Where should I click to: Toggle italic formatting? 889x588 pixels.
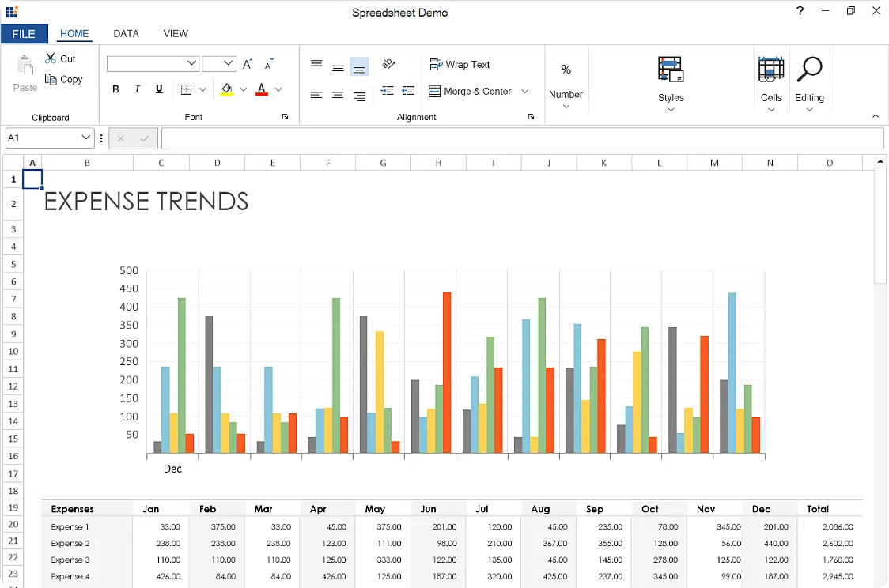pyautogui.click(x=137, y=89)
